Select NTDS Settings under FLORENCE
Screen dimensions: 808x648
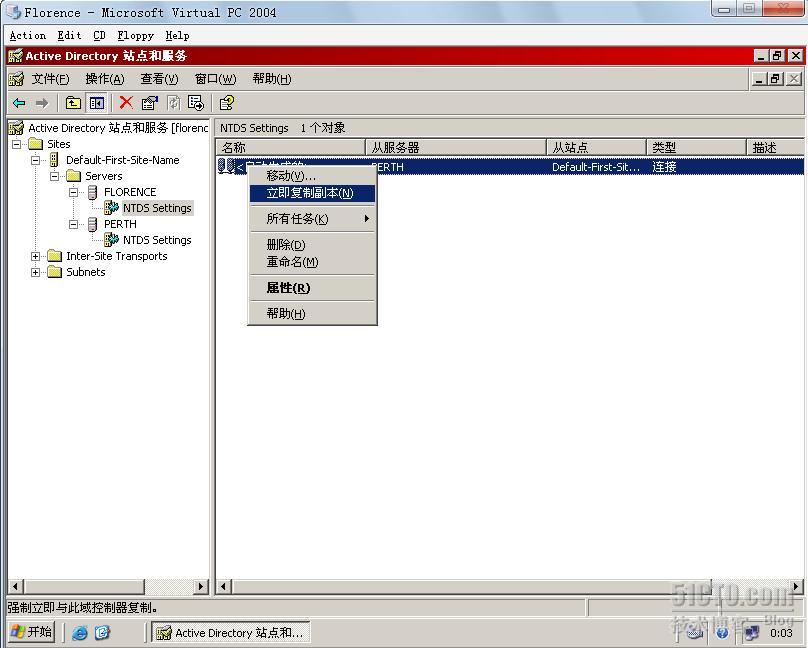157,208
